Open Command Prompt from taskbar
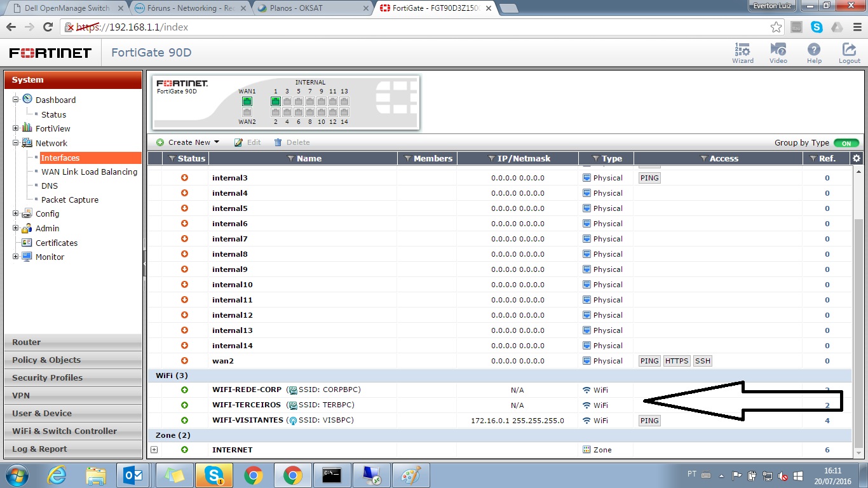The image size is (868, 488). click(332, 475)
